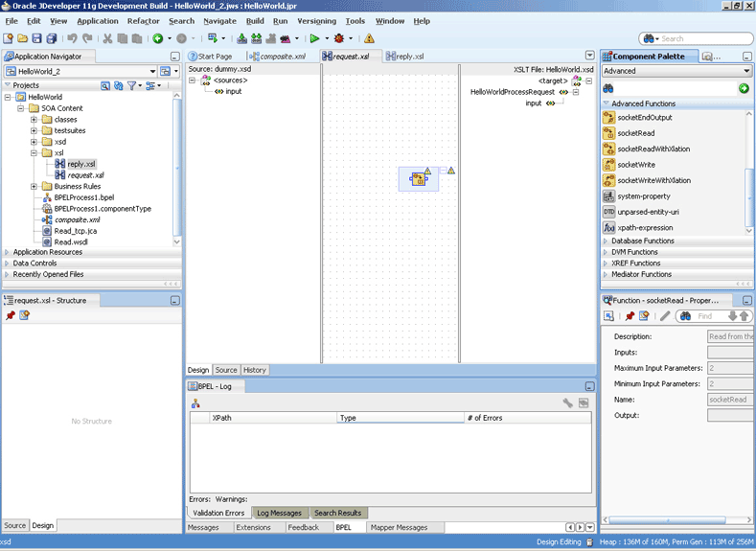Click the Name field showing socketRead
The height and width of the screenshot is (551, 756).
(730, 400)
